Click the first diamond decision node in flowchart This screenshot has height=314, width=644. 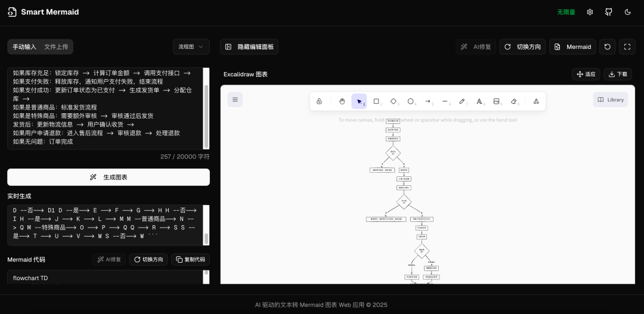(393, 153)
